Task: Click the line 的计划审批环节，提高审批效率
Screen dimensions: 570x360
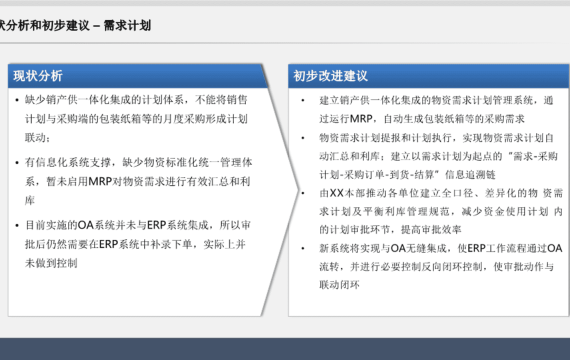Action: pos(390,229)
